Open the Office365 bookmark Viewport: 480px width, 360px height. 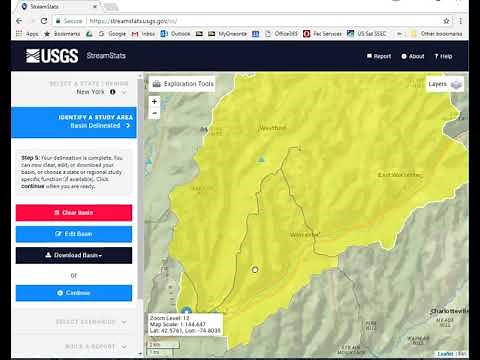[281, 34]
